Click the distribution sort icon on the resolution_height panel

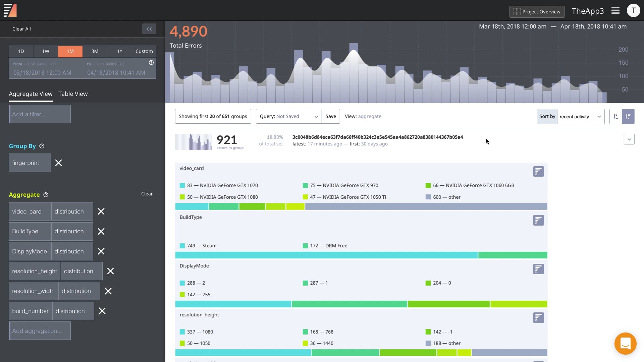coord(538,318)
